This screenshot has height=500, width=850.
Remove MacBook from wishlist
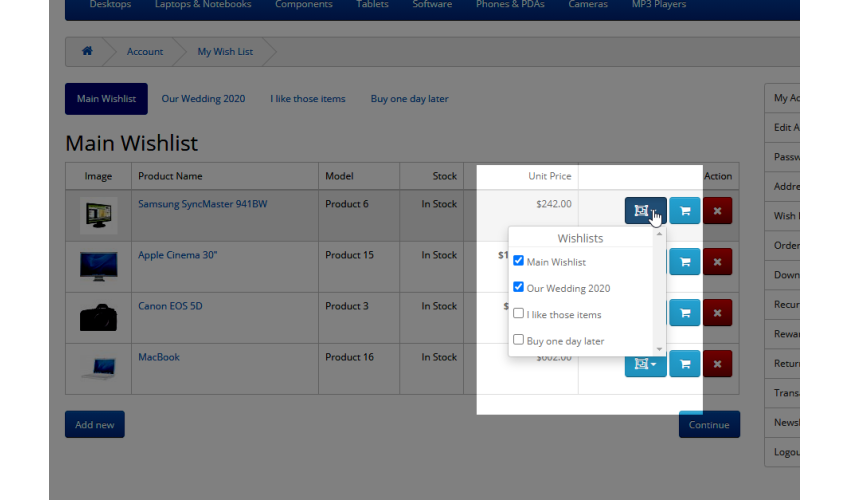click(717, 364)
